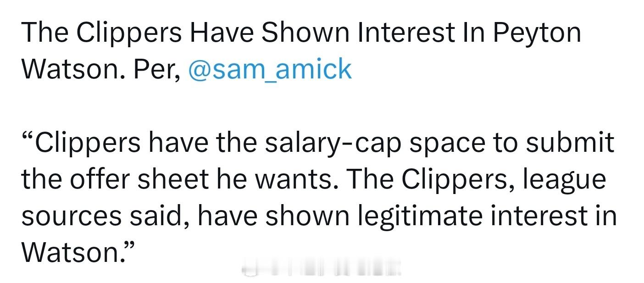Click the words The Clippers opening the headline
The height and width of the screenshot is (283, 644).
click(102, 33)
